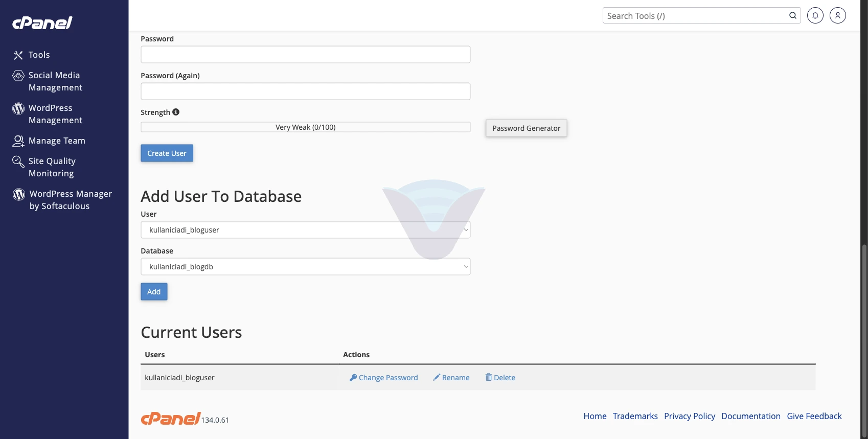Open WordPress Manager by Softaculous item

click(x=71, y=200)
